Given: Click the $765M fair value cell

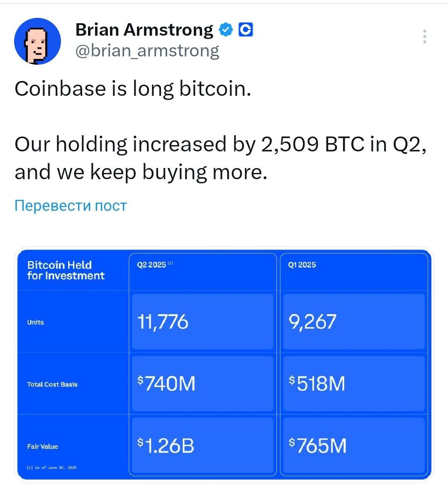Looking at the screenshot, I should (354, 445).
